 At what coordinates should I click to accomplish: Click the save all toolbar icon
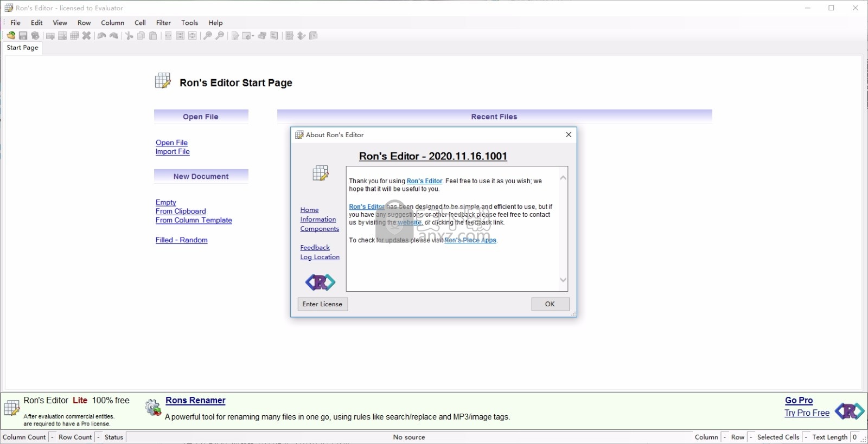tap(35, 36)
